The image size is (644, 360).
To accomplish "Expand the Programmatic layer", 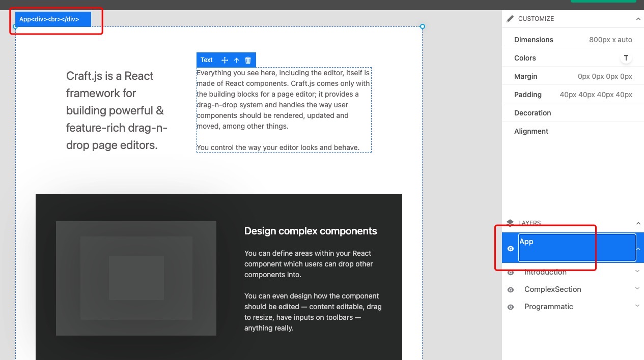I will tap(637, 306).
